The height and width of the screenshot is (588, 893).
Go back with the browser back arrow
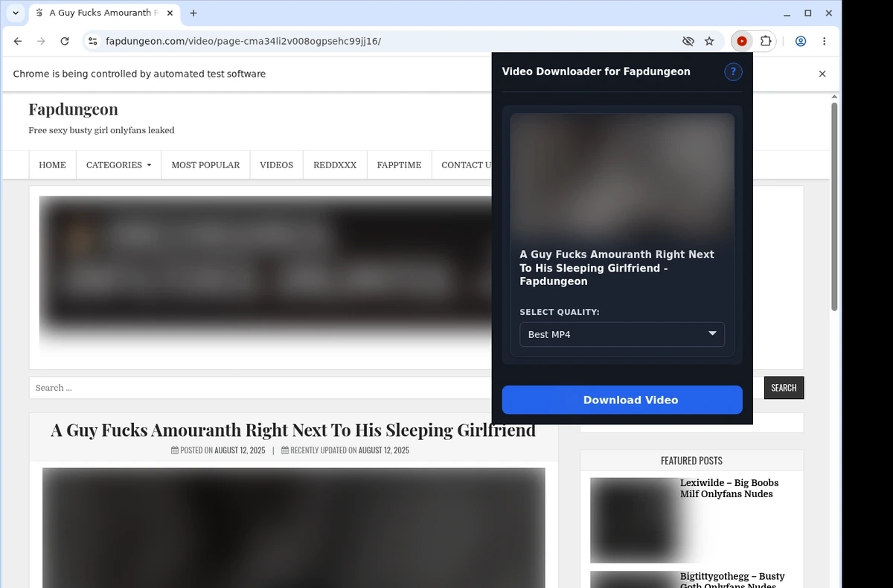[x=18, y=42]
